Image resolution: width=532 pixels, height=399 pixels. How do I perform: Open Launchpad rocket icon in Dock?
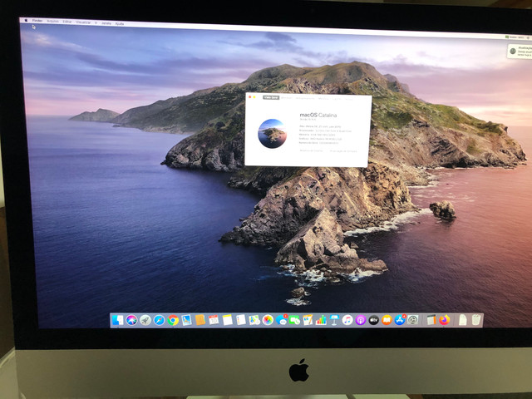(145, 320)
